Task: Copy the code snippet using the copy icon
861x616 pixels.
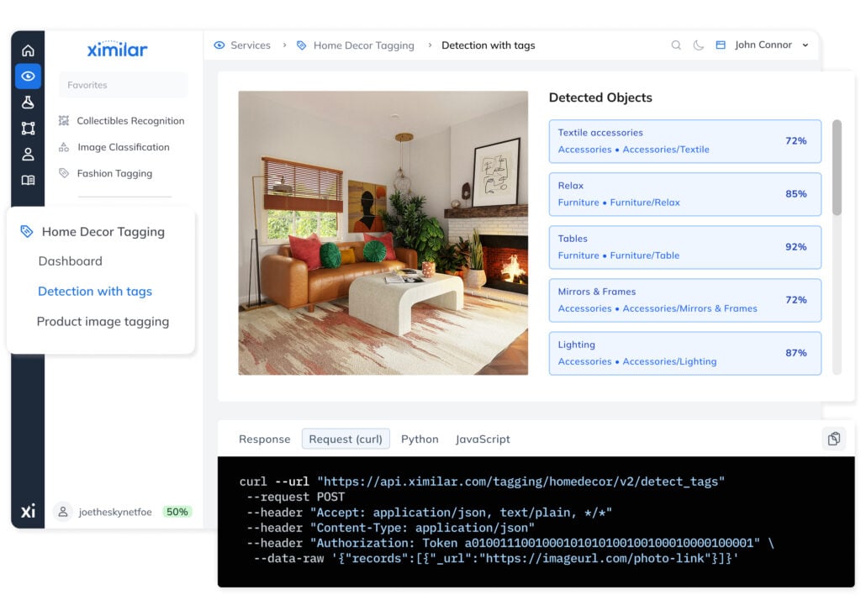Action: point(833,439)
